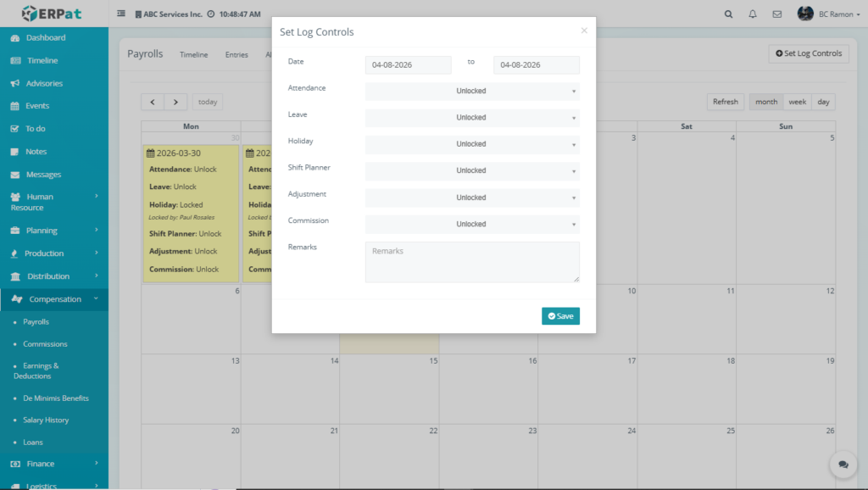Open the 2026-03-30 calendar entry

coord(191,213)
